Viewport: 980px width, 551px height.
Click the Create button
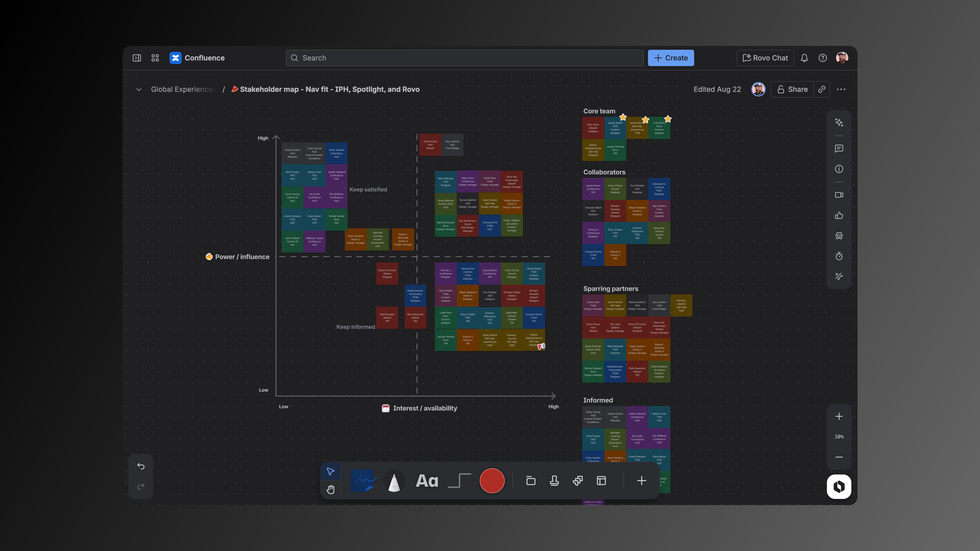(671, 58)
